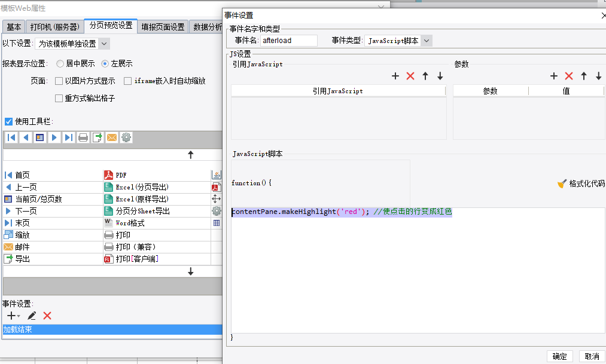
Task: Click the First Page toolbar icon
Action: (11, 137)
